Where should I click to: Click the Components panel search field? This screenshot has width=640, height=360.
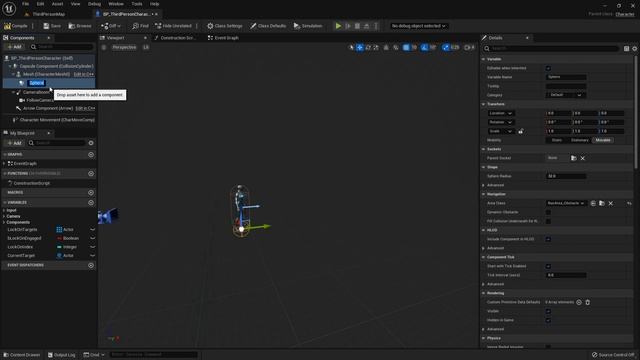(61, 47)
